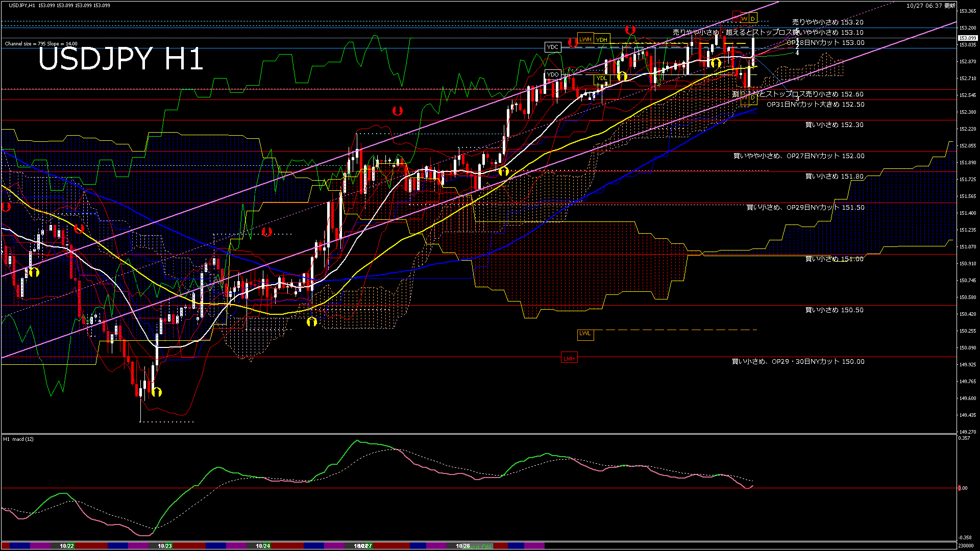This screenshot has height=551, width=980.
Task: Click the LWL orange label
Action: coord(585,334)
